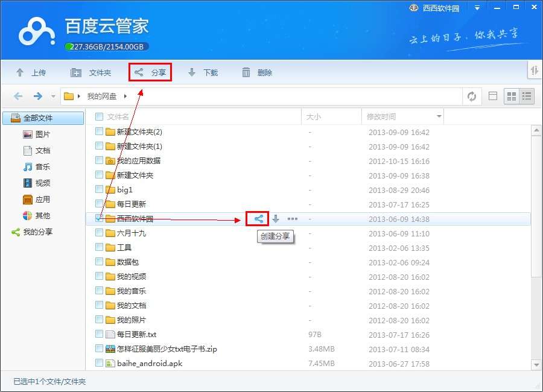Check the storage capacity bar 227.36GB/2154.00GB
Screen dimensions: 543x392
pos(105,46)
